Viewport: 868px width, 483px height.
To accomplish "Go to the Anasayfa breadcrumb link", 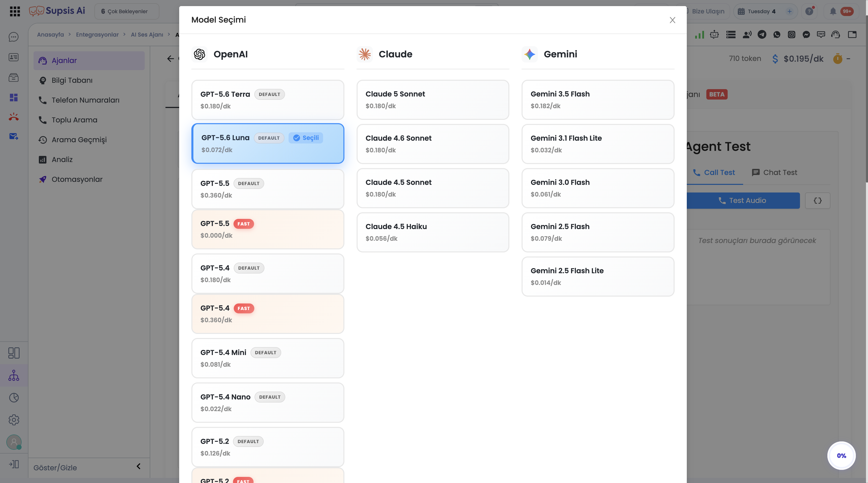I will tap(50, 34).
